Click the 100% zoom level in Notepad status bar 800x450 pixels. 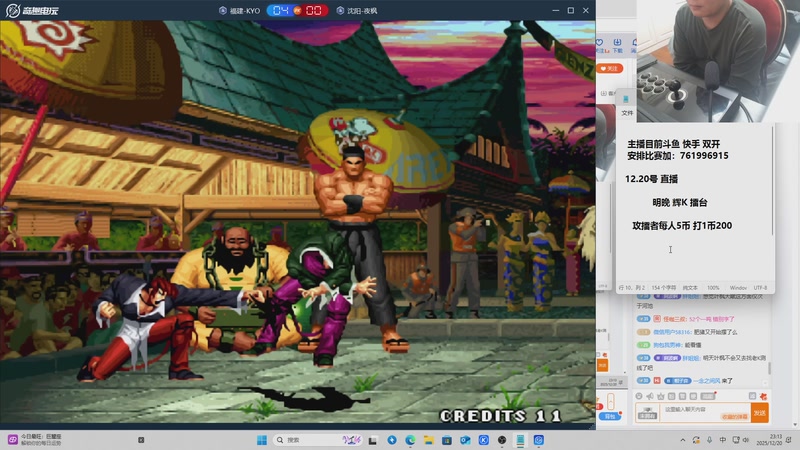[x=713, y=288]
